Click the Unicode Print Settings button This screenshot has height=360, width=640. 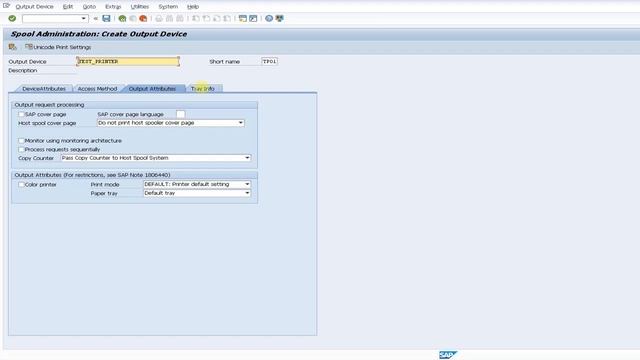click(x=58, y=47)
